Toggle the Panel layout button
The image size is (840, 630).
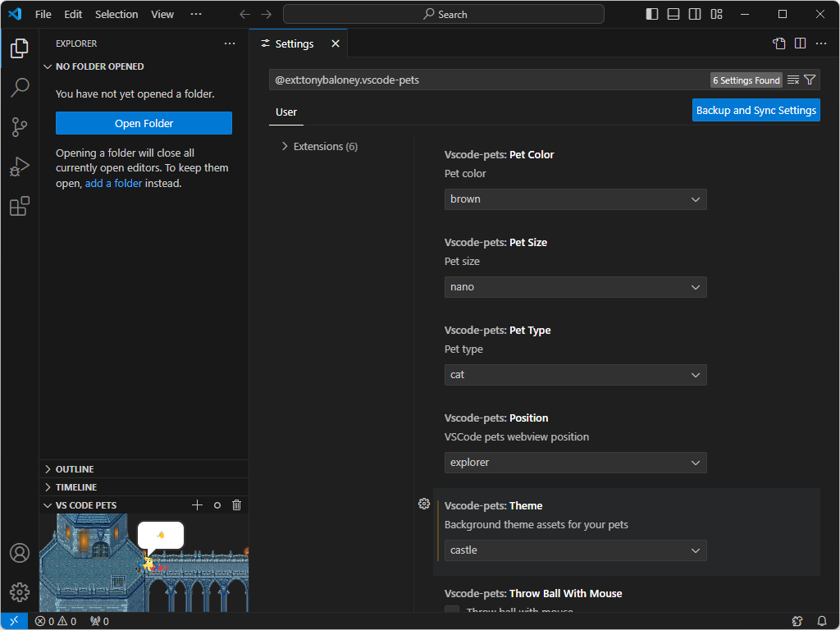673,14
